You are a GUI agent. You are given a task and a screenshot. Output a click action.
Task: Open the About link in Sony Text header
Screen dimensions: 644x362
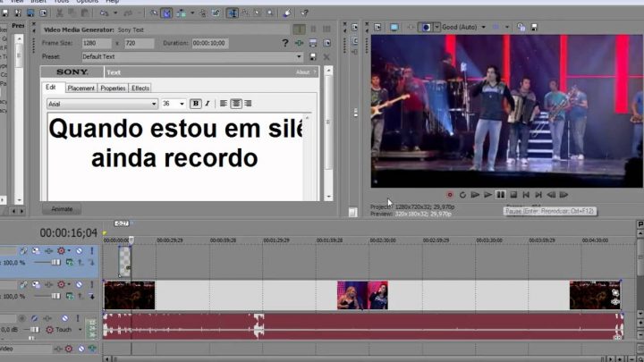(x=302, y=72)
